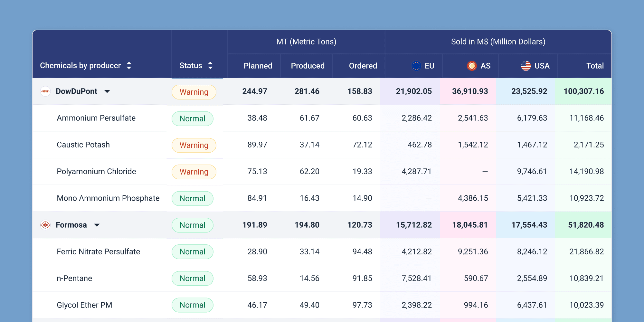Collapse the DowDuPont group arrow
The image size is (644, 322).
tap(107, 91)
